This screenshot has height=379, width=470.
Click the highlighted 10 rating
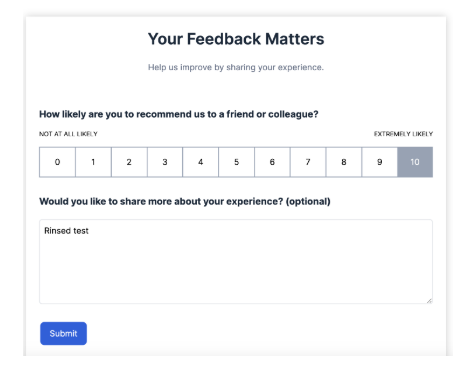(x=415, y=162)
